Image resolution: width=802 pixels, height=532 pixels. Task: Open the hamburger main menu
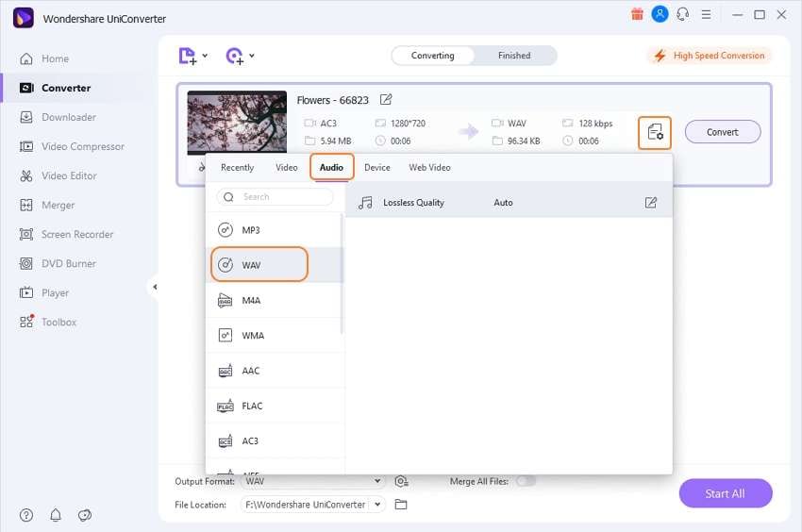(706, 14)
